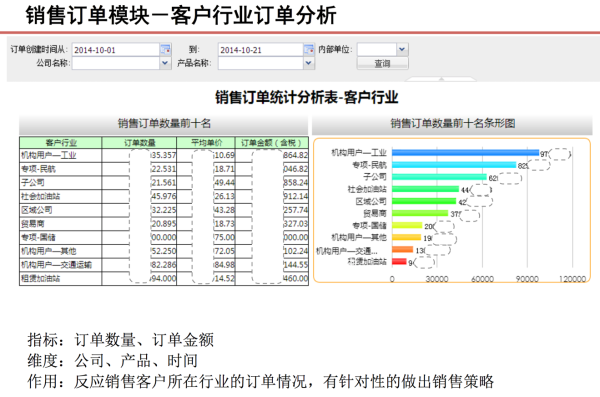This screenshot has height=397, width=600.
Task: Click the light green 贸易商 chart bar
Action: click(x=420, y=213)
